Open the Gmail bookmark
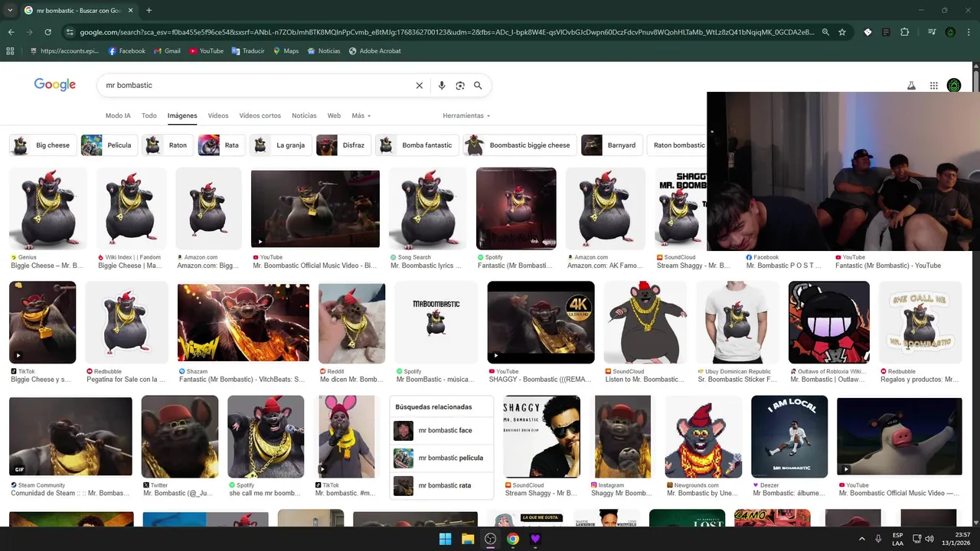Image resolution: width=980 pixels, height=551 pixels. 167,51
